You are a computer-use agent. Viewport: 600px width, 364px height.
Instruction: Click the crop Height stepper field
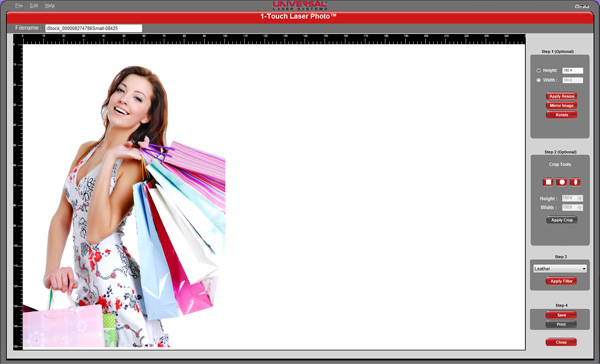572,198
